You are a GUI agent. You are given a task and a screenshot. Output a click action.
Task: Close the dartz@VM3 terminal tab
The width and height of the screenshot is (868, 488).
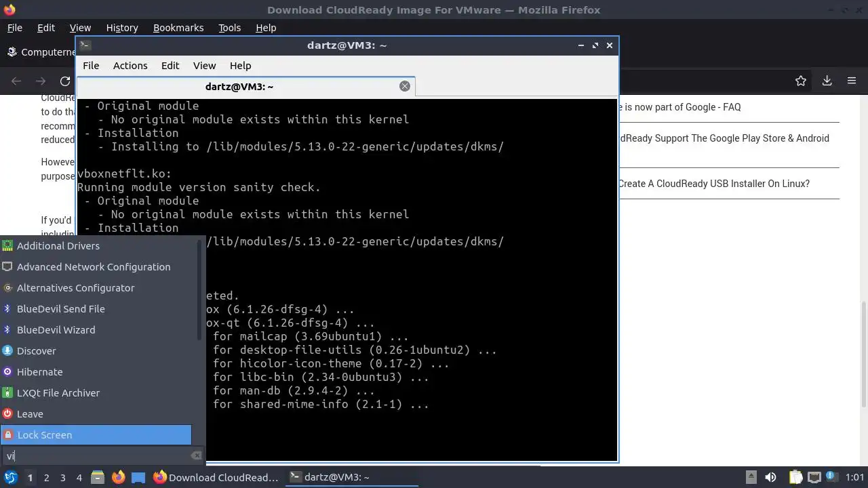pyautogui.click(x=405, y=86)
